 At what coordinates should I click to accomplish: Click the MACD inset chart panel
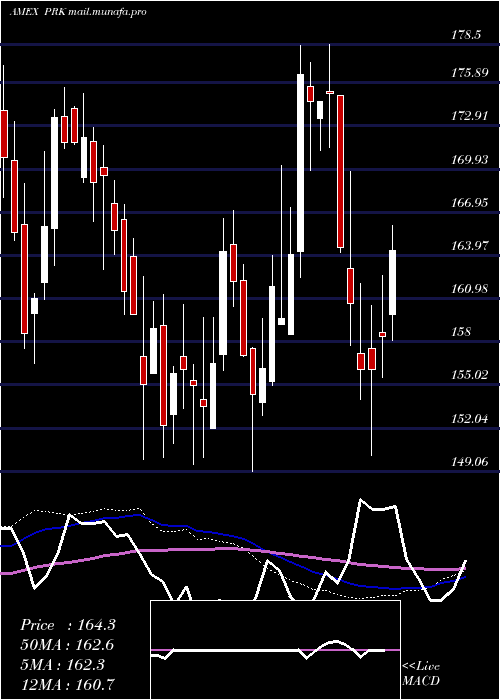click(275, 650)
